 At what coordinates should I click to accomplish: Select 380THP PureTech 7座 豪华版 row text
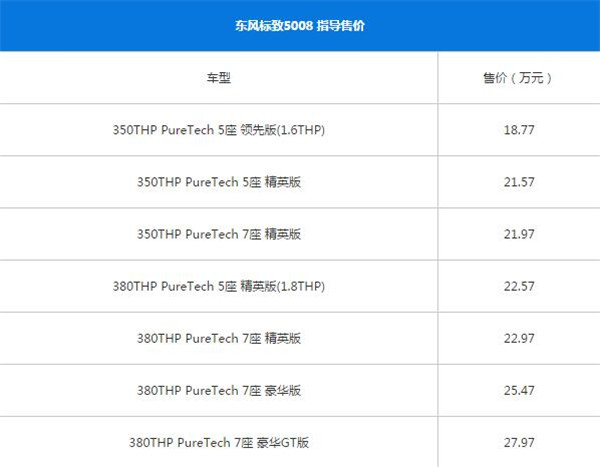point(218,390)
